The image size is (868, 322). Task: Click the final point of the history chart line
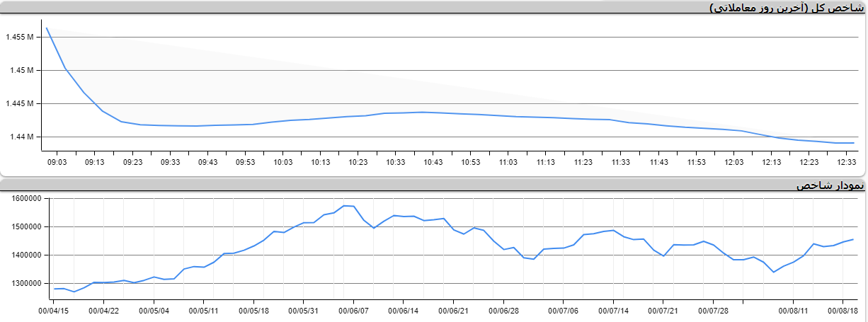click(x=853, y=239)
